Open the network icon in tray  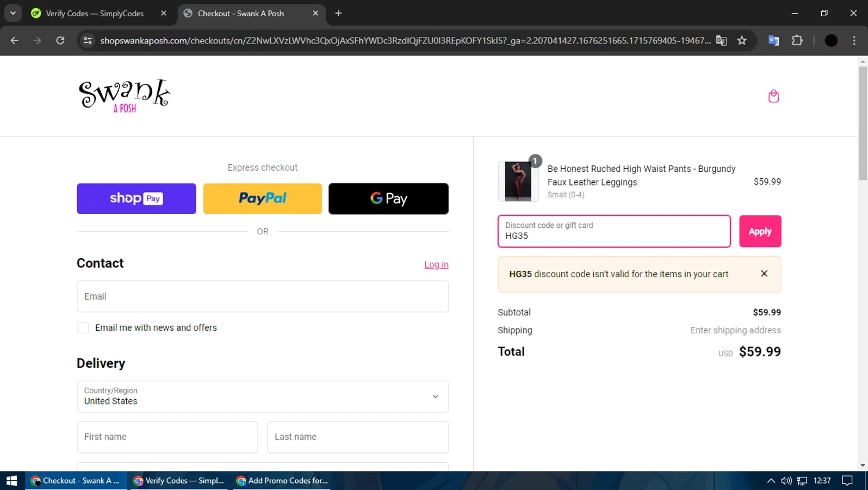coord(802,481)
